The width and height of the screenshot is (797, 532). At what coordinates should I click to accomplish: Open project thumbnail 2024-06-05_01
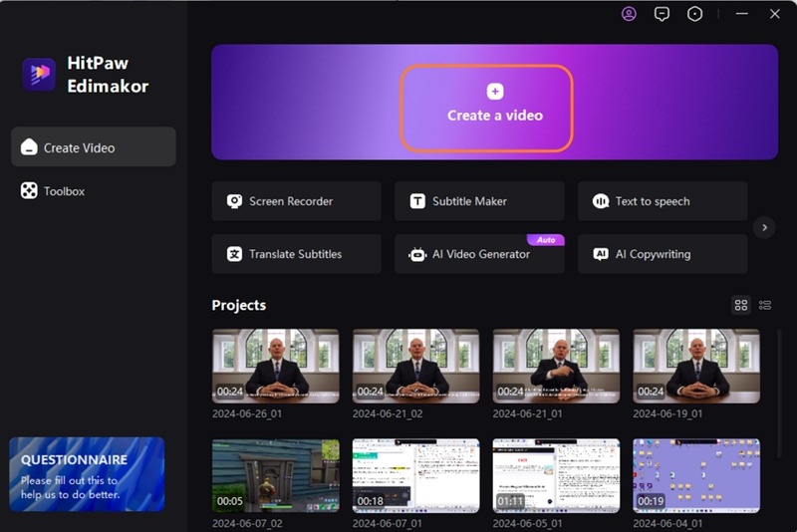[556, 476]
